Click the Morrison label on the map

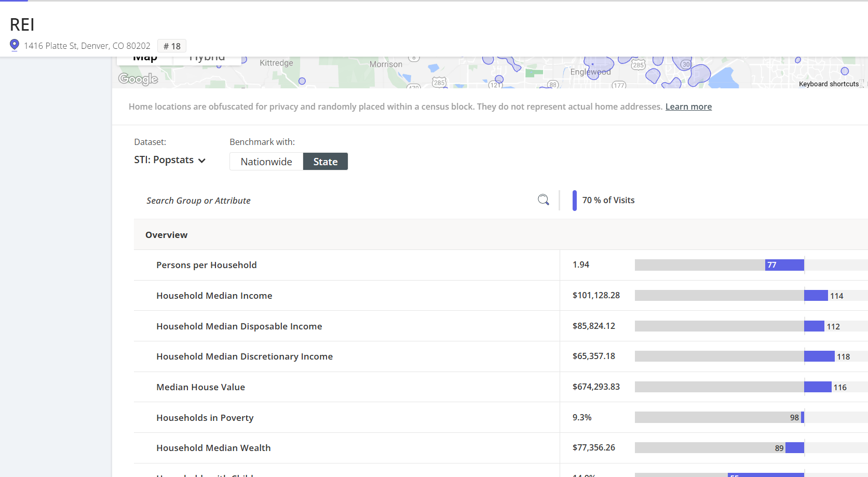[x=386, y=64]
